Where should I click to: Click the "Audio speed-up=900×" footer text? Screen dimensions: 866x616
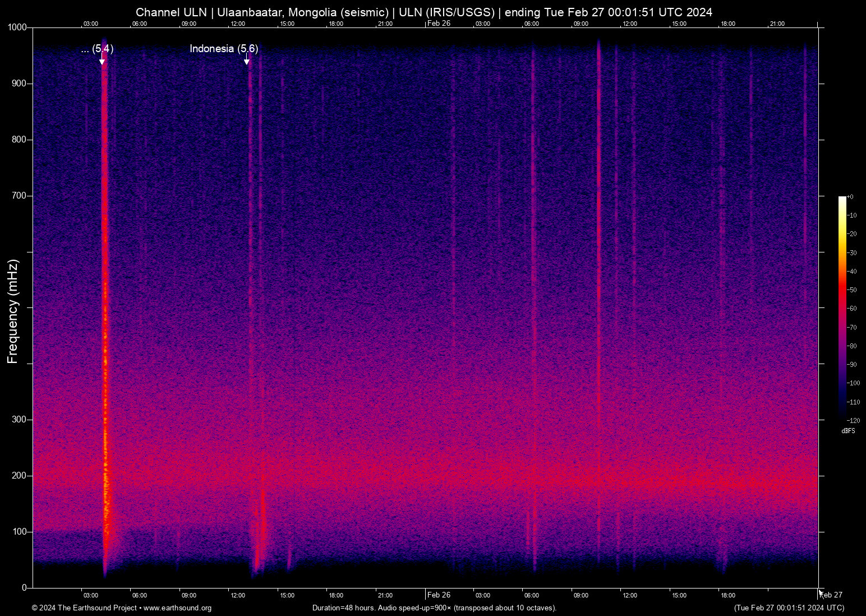tap(415, 608)
